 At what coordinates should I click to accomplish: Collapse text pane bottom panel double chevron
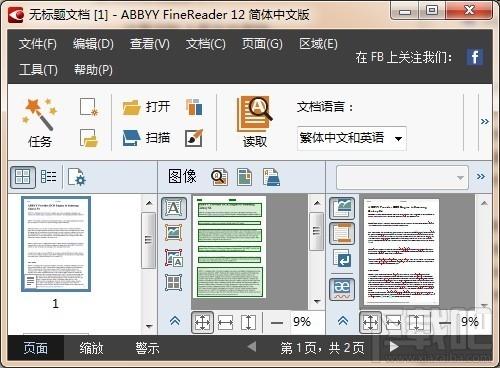tap(343, 322)
